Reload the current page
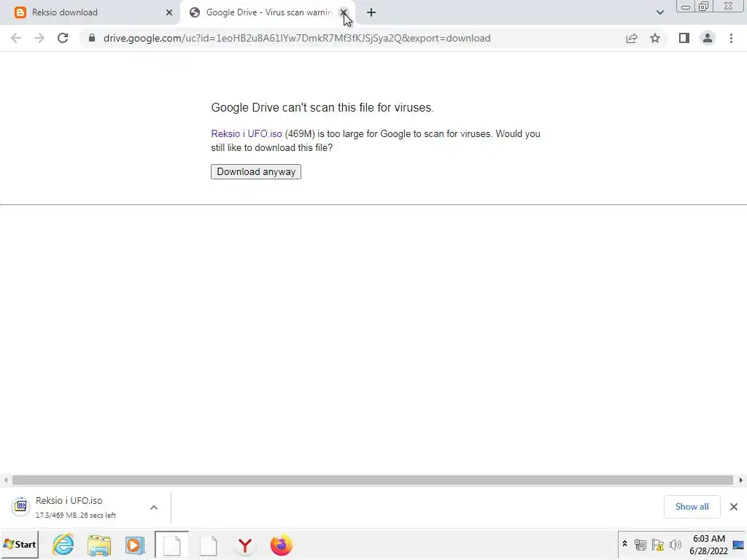This screenshot has width=747, height=560. pos(63,38)
